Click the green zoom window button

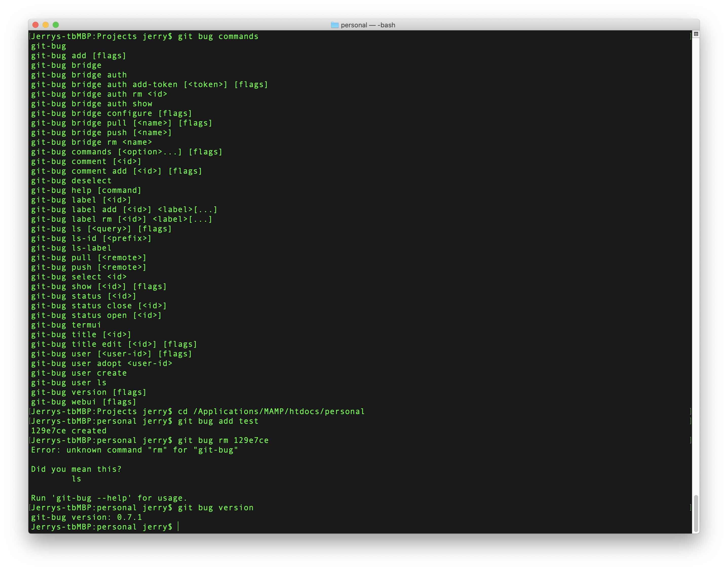pyautogui.click(x=56, y=25)
